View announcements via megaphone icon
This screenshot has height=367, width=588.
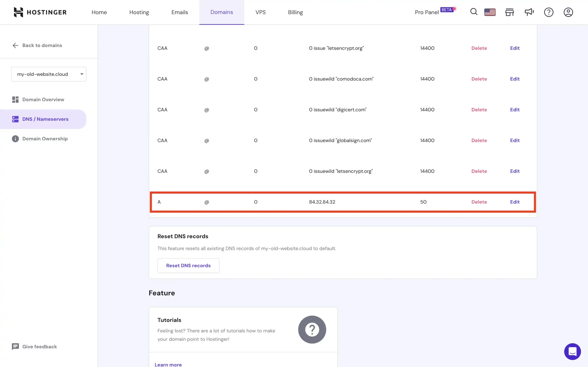pos(529,12)
